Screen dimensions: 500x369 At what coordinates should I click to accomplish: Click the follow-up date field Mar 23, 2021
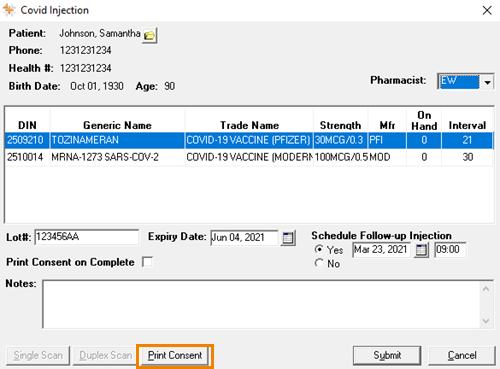pos(382,250)
